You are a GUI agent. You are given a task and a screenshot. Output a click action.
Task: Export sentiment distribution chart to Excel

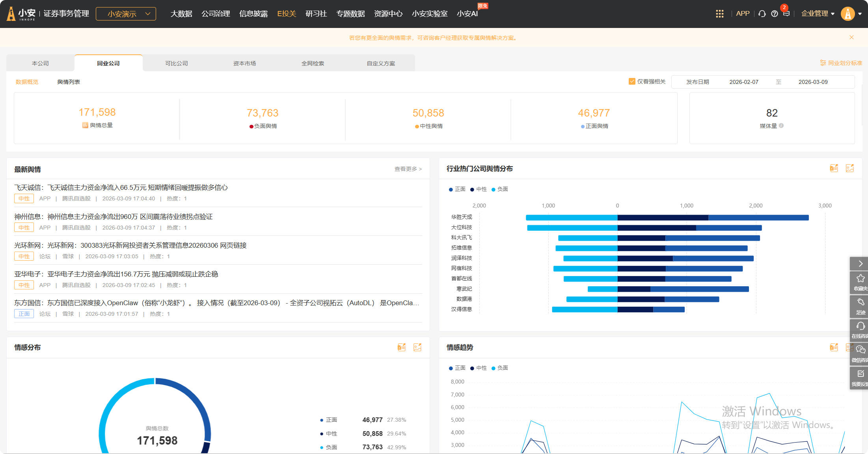[x=401, y=347]
